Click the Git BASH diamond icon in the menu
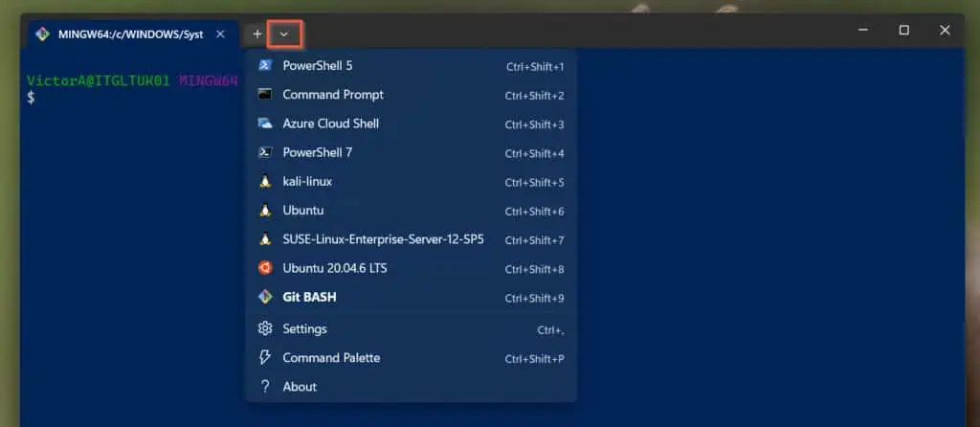 265,297
